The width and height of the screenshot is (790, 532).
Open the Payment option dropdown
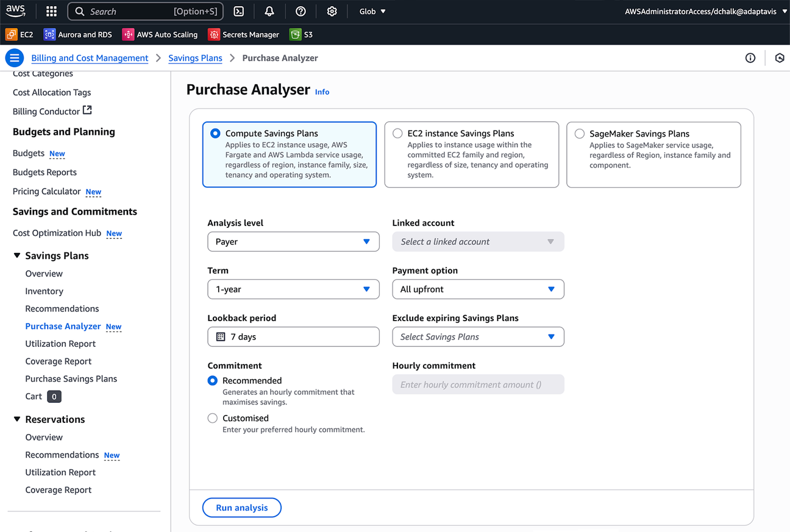click(x=478, y=289)
